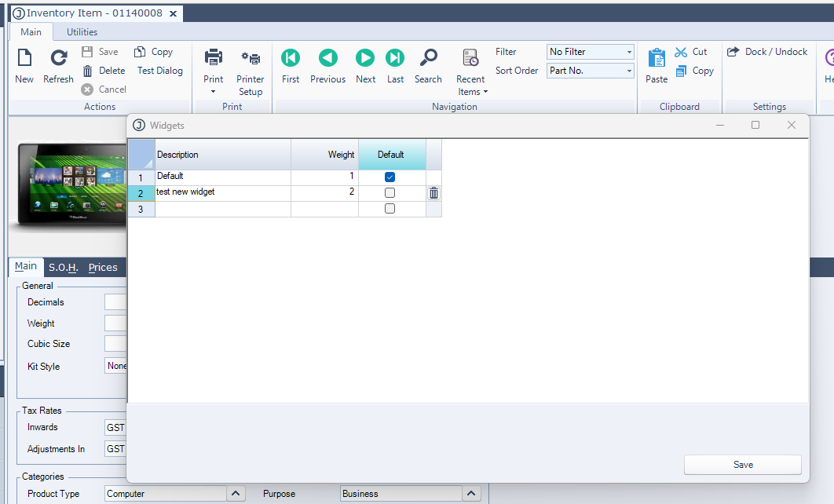Switch to the Utilities ribbon tab
The height and width of the screenshot is (504, 834).
(82, 32)
